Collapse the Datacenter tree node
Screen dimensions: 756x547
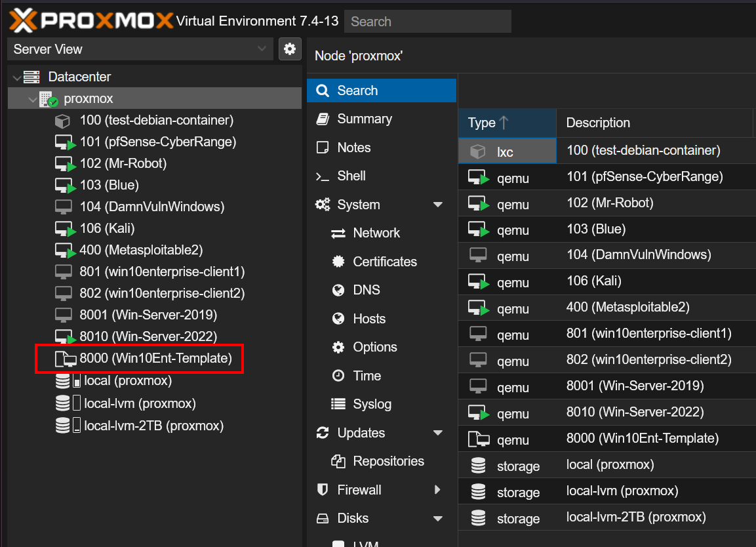click(x=16, y=77)
